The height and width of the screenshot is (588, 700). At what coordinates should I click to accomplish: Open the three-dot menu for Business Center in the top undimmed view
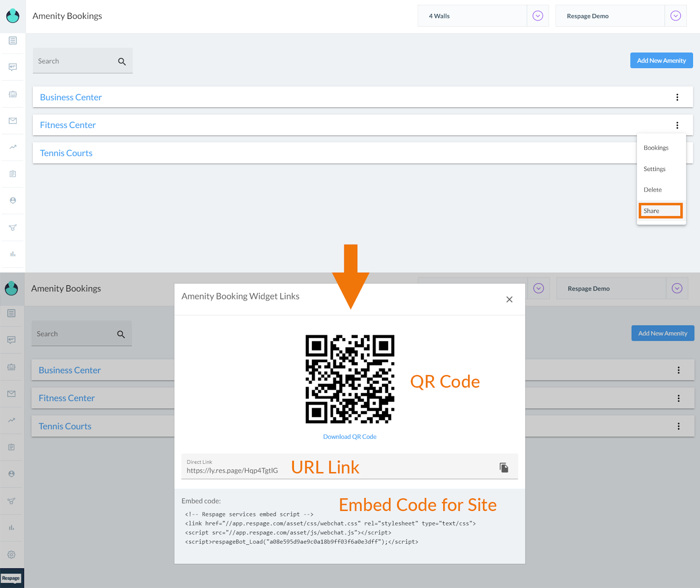pyautogui.click(x=677, y=97)
